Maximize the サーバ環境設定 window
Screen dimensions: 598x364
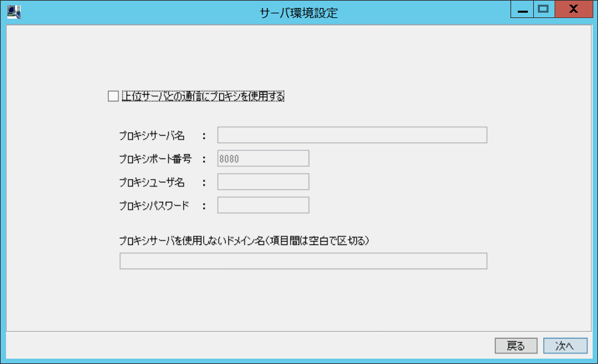tap(543, 9)
